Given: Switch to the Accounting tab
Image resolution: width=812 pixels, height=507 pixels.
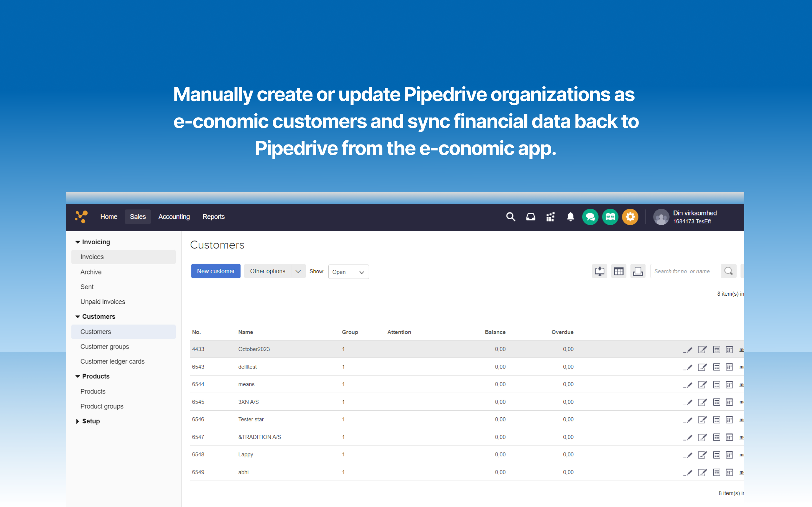Looking at the screenshot, I should 174,217.
